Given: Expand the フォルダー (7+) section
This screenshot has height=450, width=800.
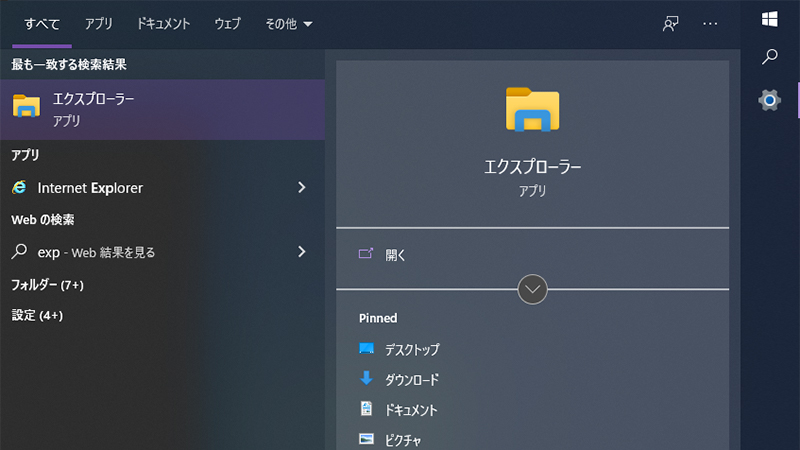Looking at the screenshot, I should 47,285.
